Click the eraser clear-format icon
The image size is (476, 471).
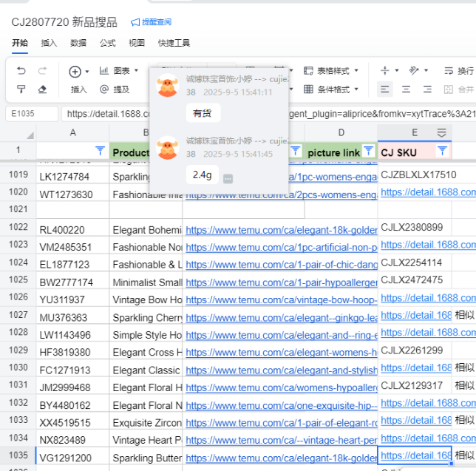click(x=42, y=89)
